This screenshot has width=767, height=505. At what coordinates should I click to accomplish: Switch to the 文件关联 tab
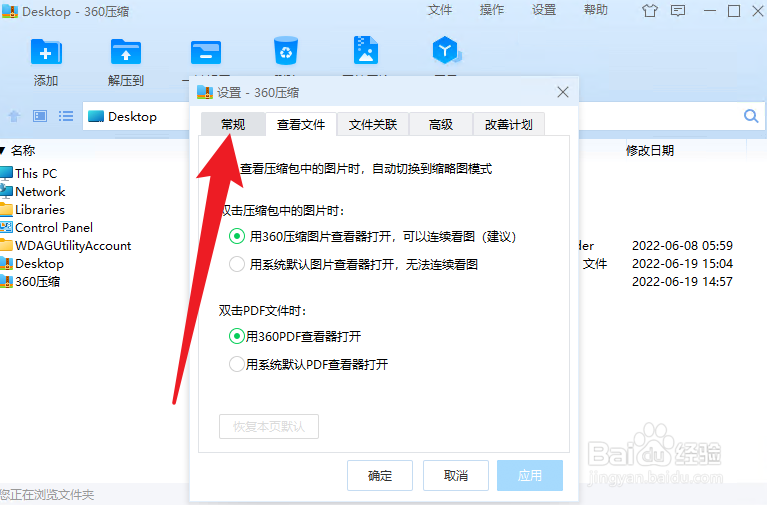pos(373,124)
